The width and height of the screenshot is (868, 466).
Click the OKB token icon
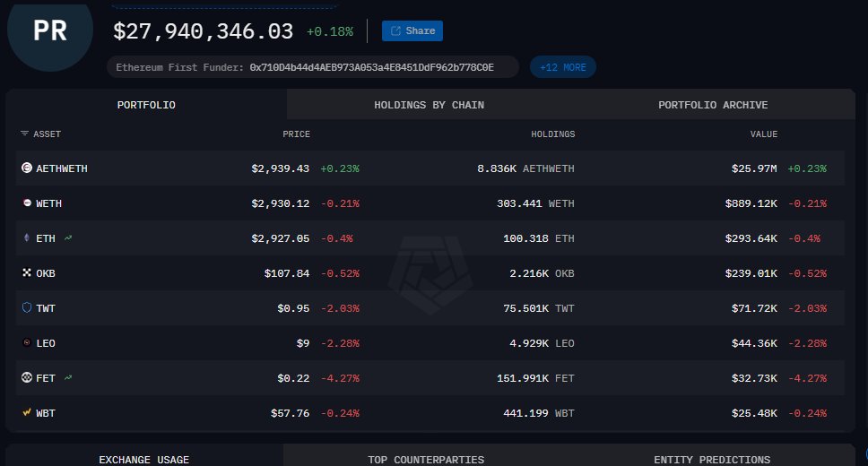(x=27, y=272)
